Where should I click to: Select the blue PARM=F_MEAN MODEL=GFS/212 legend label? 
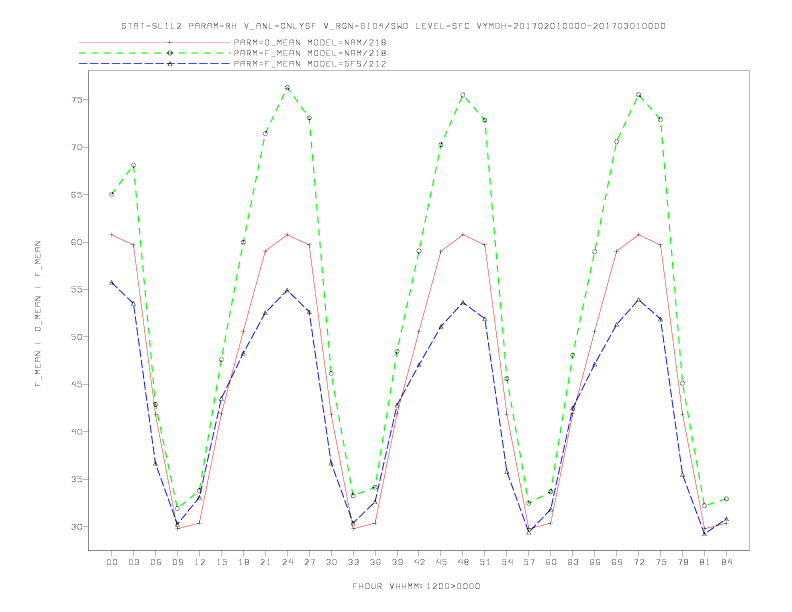pos(310,64)
